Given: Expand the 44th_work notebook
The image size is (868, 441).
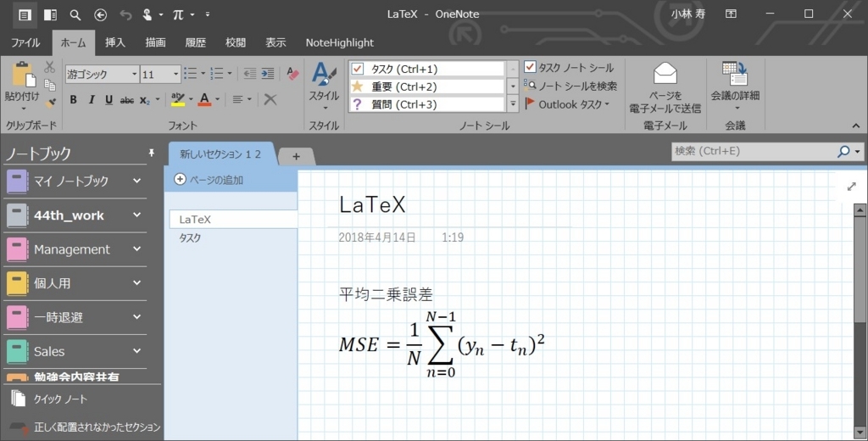Looking at the screenshot, I should pos(136,215).
